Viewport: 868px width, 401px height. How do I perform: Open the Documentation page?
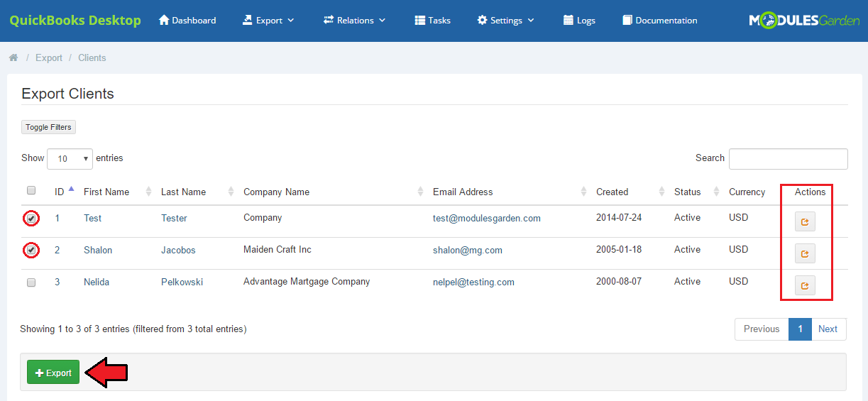pos(659,21)
